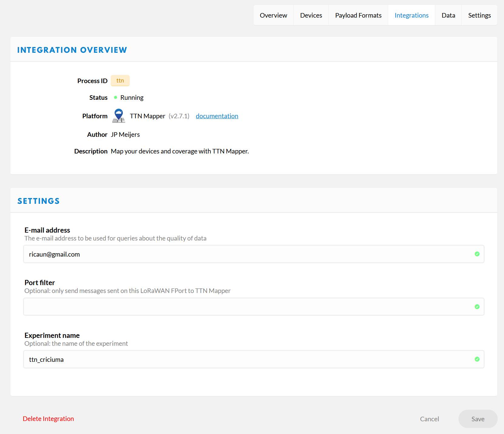Click the hint about LoRaWAN FPort
Viewport: 504px width, 434px height.
pos(127,291)
